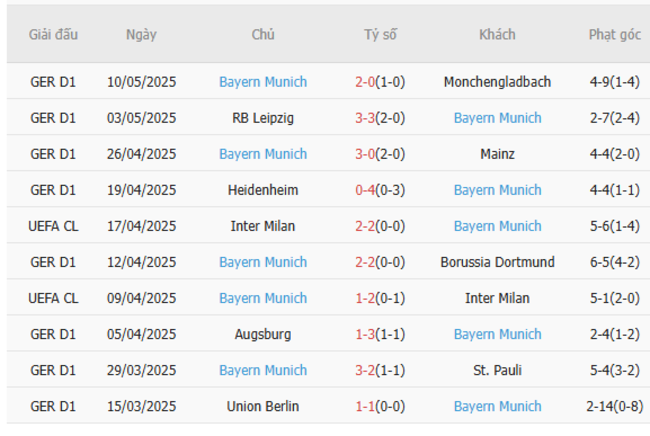Open the RB Leipzig team link
The image size is (650, 436).
263,118
